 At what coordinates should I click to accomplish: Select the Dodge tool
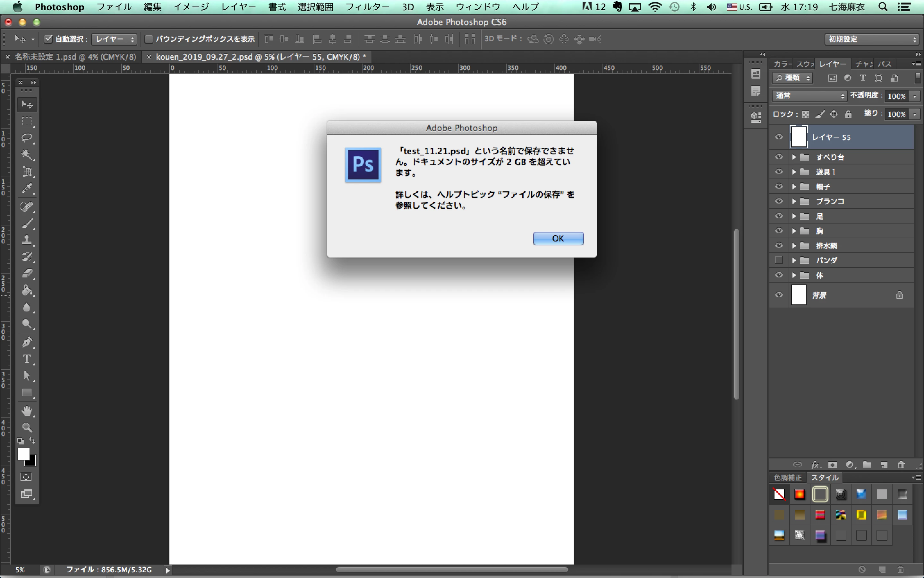coord(27,324)
